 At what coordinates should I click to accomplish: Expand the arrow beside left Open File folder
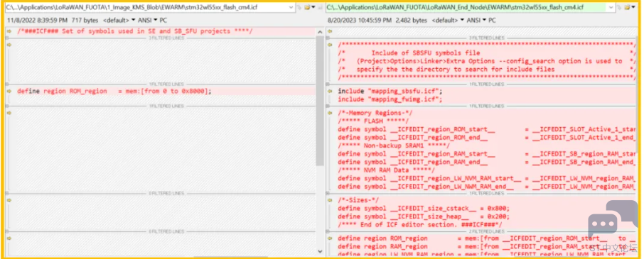click(313, 7)
